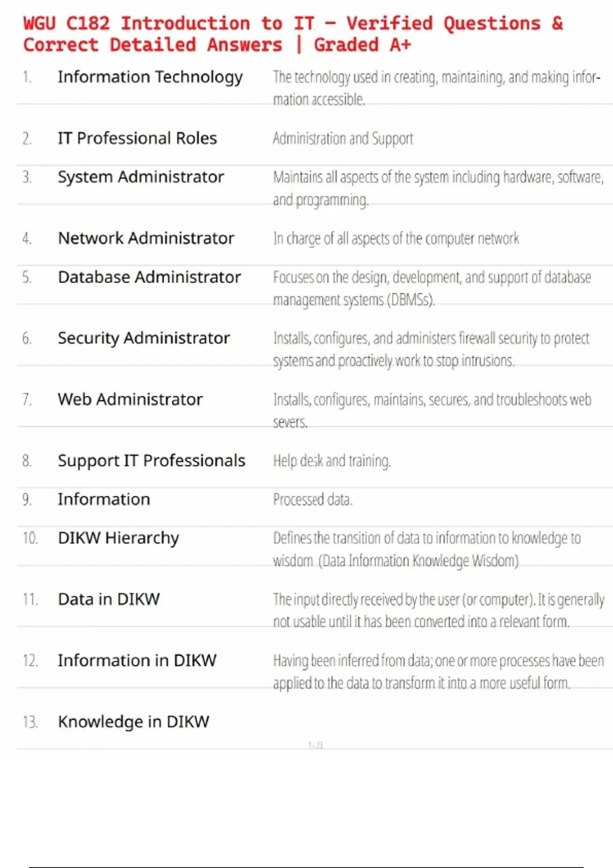Select the "Support IT Professionals" term
Screen dimensions: 613x868
(x=151, y=461)
